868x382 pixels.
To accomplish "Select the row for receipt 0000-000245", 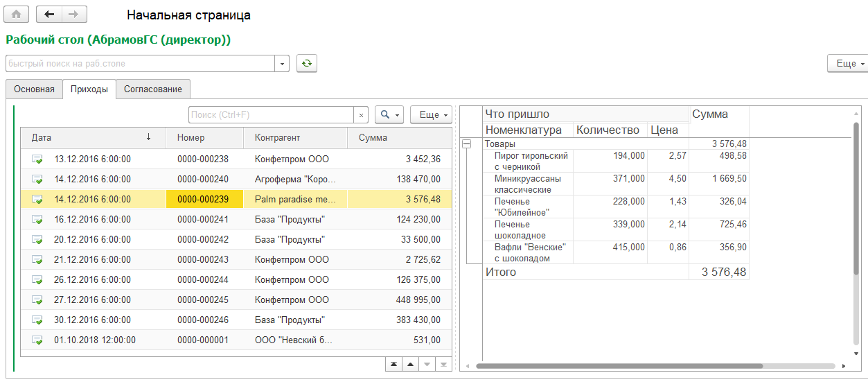I will [x=236, y=300].
